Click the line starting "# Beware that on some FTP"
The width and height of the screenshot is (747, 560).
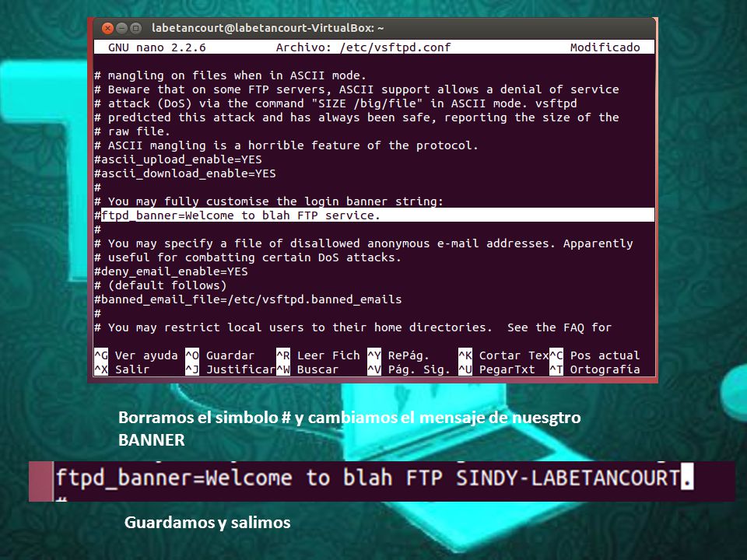click(356, 89)
